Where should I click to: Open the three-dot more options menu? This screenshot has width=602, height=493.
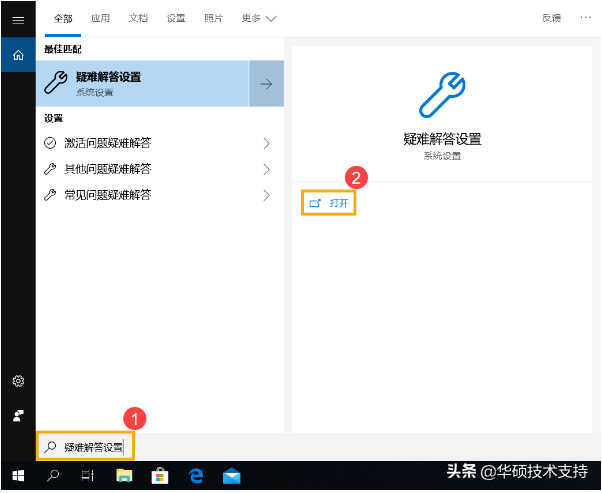[585, 18]
